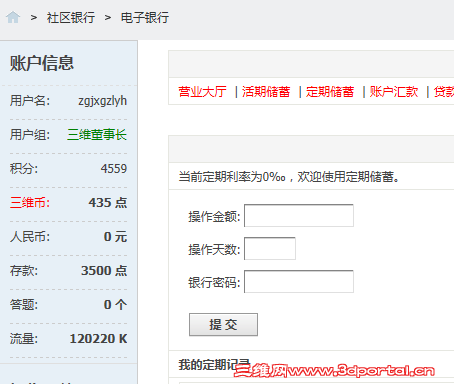Click the 用户名 label
454x384 pixels.
click(x=30, y=101)
